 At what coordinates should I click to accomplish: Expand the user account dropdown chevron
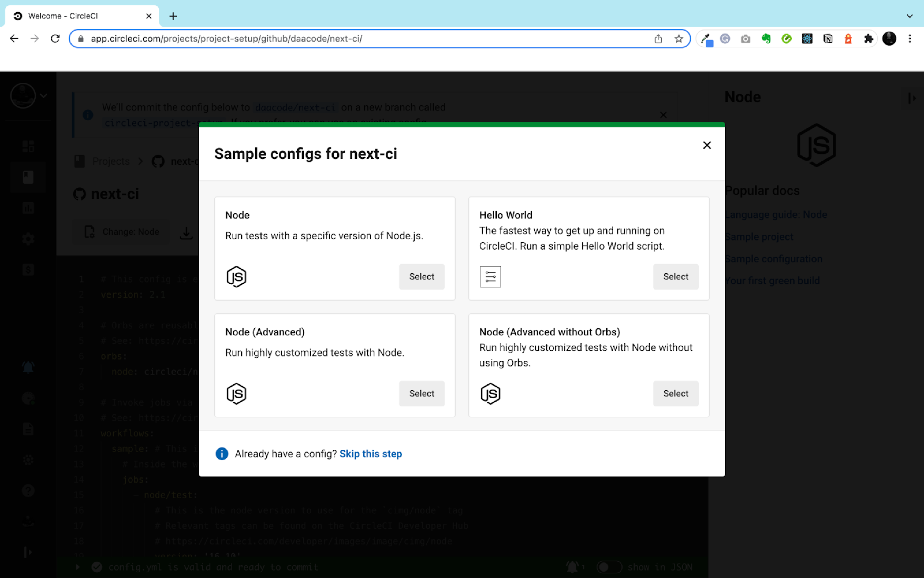pyautogui.click(x=44, y=95)
